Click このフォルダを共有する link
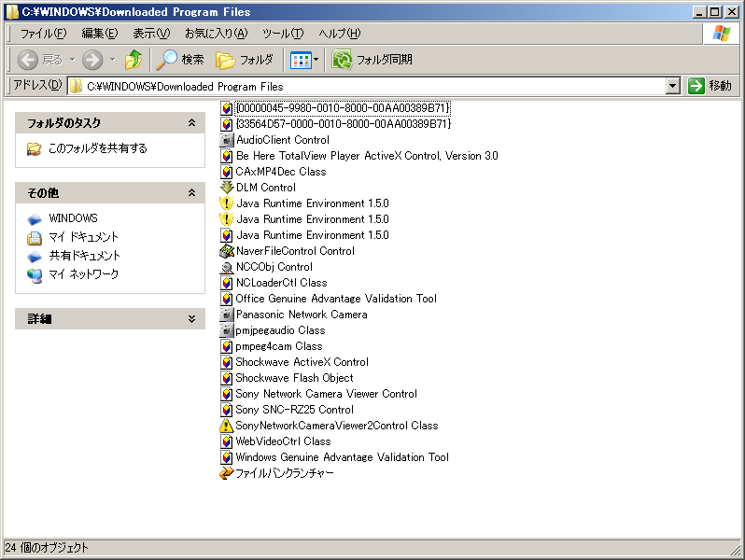Viewport: 745px width, 560px height. coord(98,148)
